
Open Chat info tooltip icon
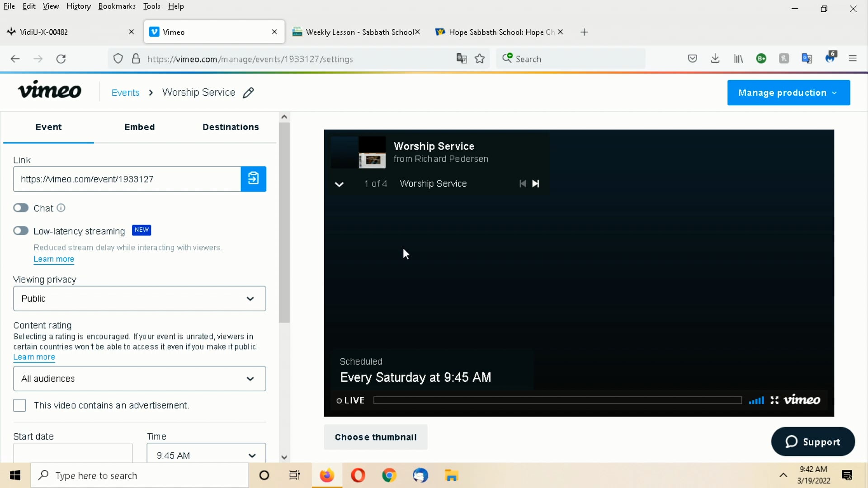click(61, 208)
